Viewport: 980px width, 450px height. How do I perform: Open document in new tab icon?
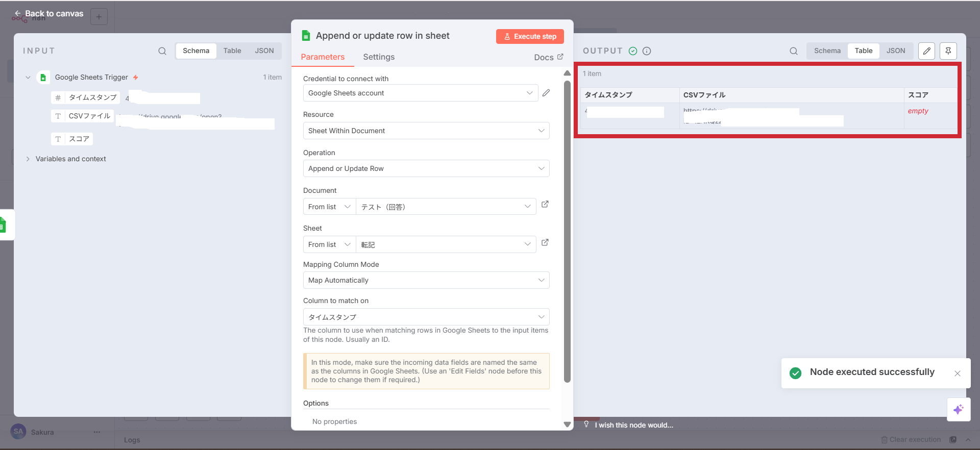click(x=545, y=205)
